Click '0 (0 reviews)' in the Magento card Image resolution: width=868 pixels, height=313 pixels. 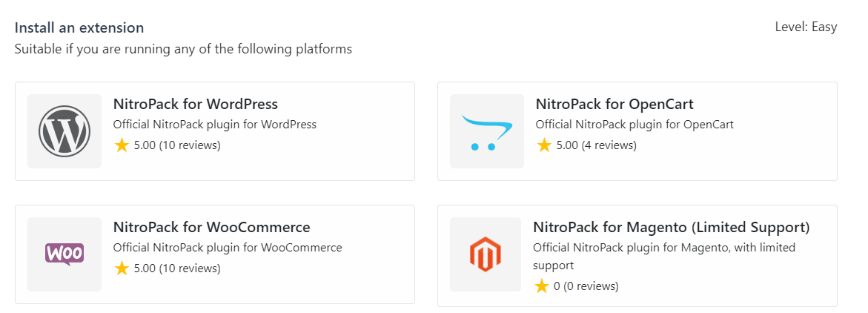[x=586, y=286]
